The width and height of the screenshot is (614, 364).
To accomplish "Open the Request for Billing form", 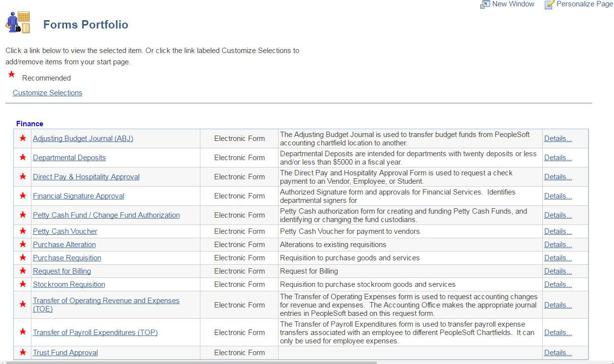I will click(62, 271).
